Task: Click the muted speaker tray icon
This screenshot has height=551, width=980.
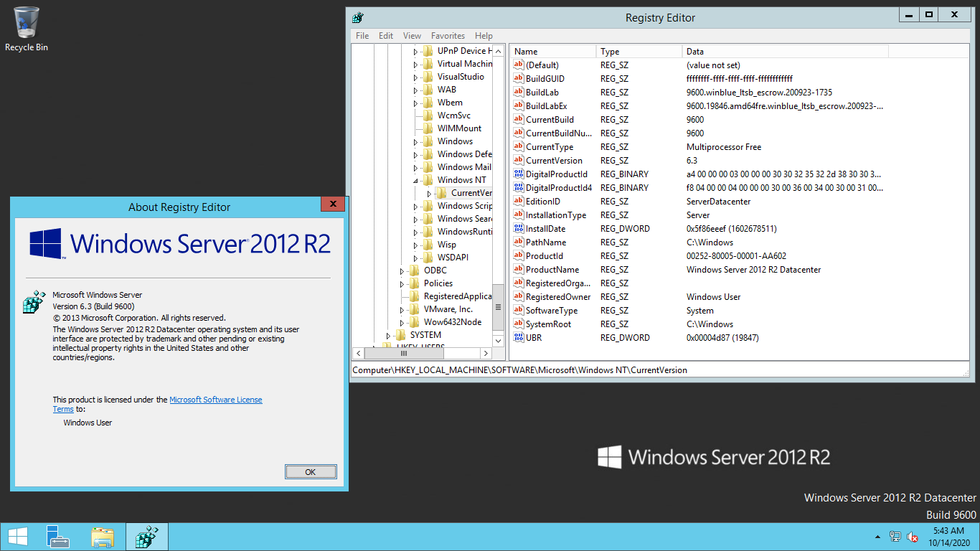Action: pos(913,537)
